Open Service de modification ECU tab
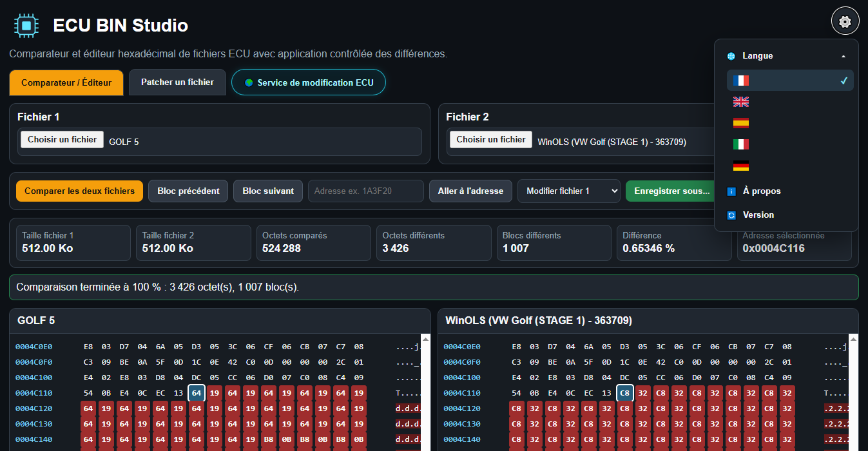 [309, 82]
